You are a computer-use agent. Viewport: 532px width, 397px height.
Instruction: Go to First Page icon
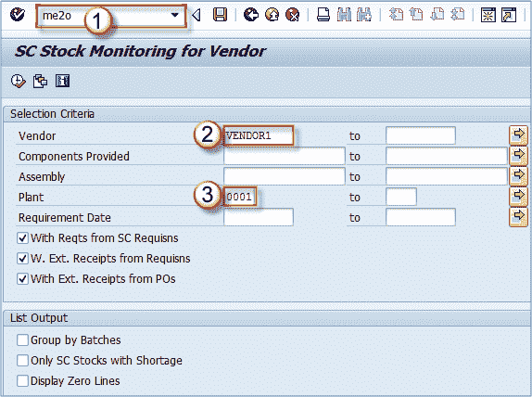tap(396, 15)
